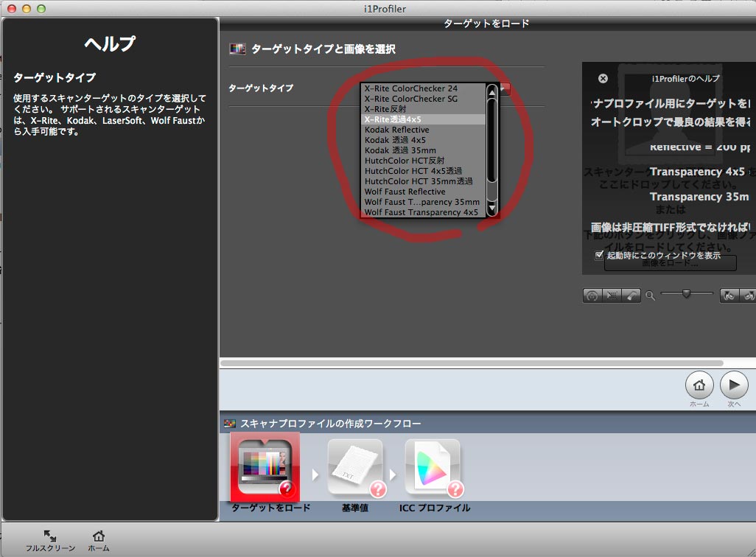The width and height of the screenshot is (756, 557).
Task: Choose X-Rite反射 target type
Action: pos(423,109)
